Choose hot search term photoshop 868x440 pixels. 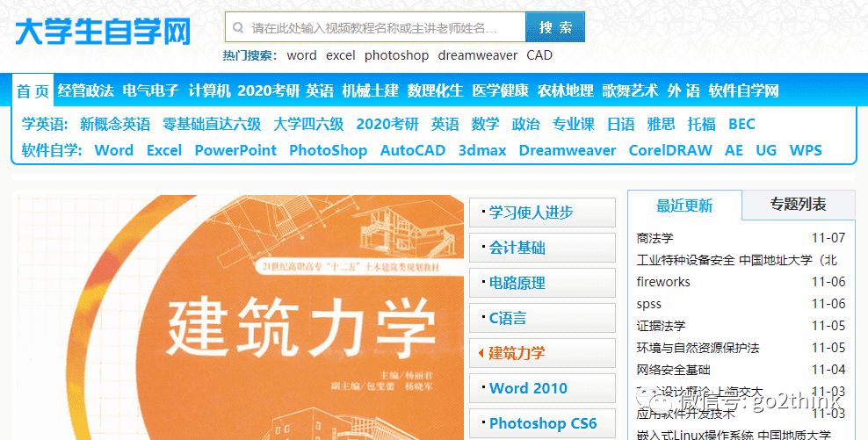[396, 55]
